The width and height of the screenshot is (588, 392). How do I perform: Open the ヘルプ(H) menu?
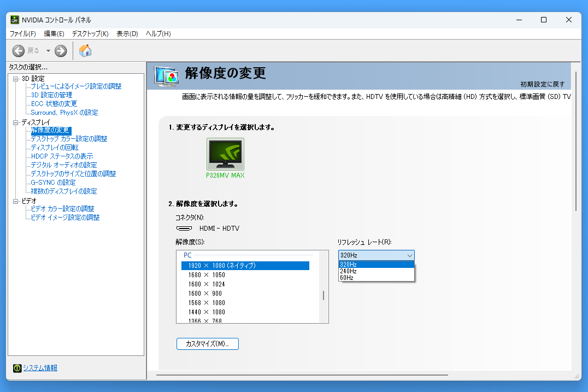pos(158,34)
